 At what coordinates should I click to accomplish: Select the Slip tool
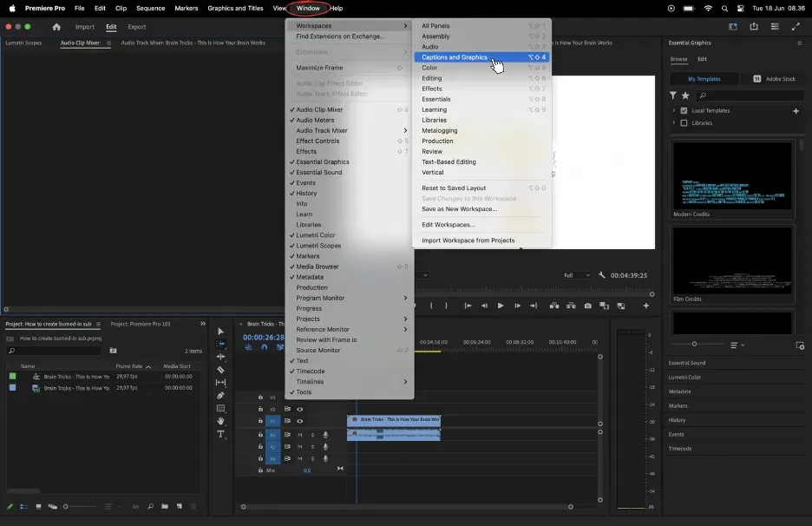pyautogui.click(x=220, y=383)
